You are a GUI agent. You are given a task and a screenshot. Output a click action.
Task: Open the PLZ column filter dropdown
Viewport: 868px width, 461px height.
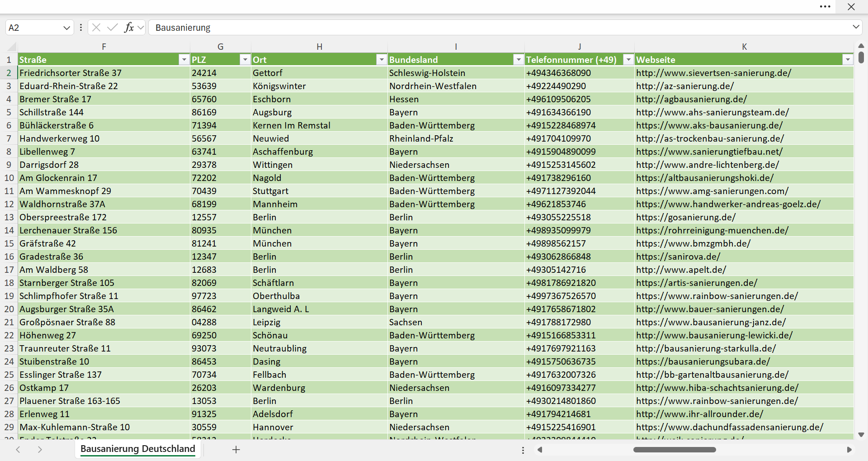[x=245, y=60]
